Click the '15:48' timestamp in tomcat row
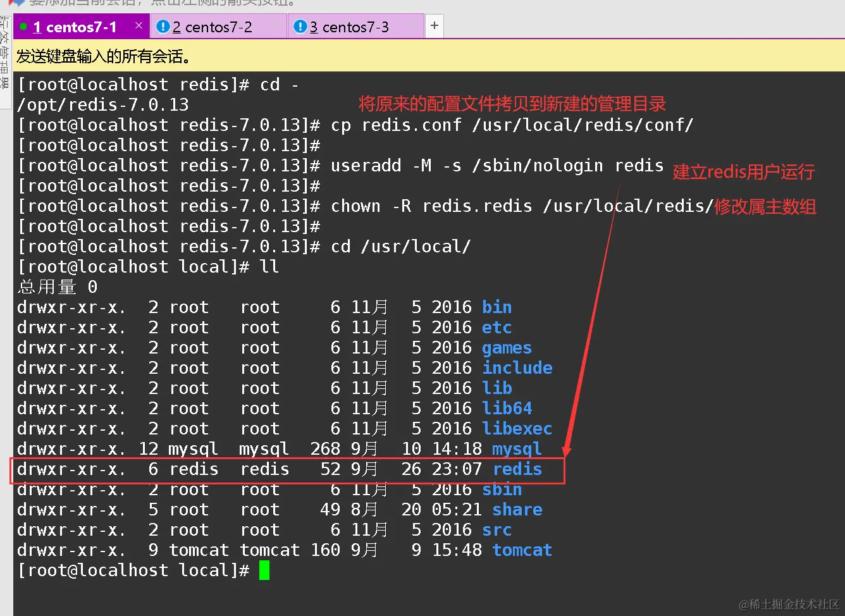The width and height of the screenshot is (845, 616). point(457,550)
